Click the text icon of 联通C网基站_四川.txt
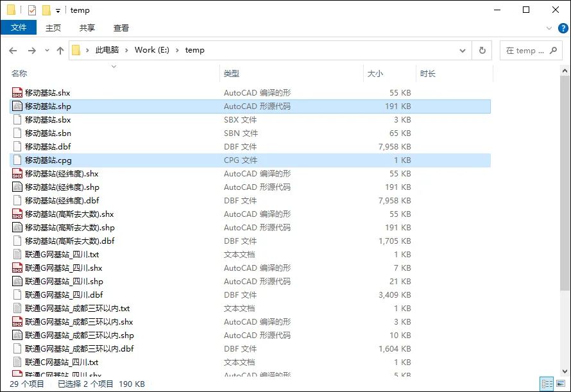 (17, 362)
